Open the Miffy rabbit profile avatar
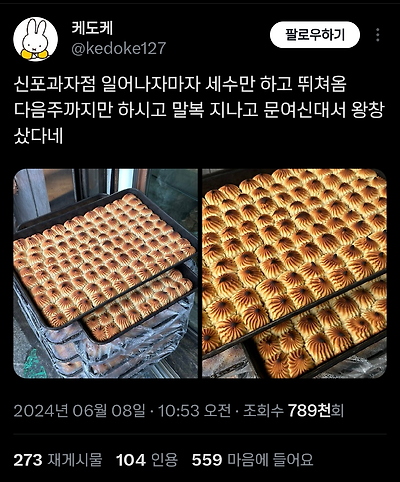The height and width of the screenshot is (482, 400). click(36, 39)
